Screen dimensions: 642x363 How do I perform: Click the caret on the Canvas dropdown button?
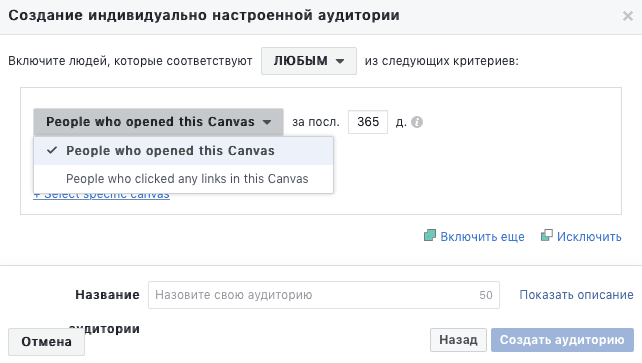click(267, 122)
